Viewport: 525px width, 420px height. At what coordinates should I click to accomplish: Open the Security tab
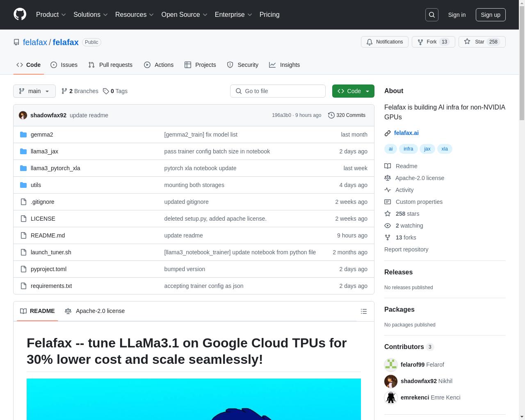tap(243, 65)
